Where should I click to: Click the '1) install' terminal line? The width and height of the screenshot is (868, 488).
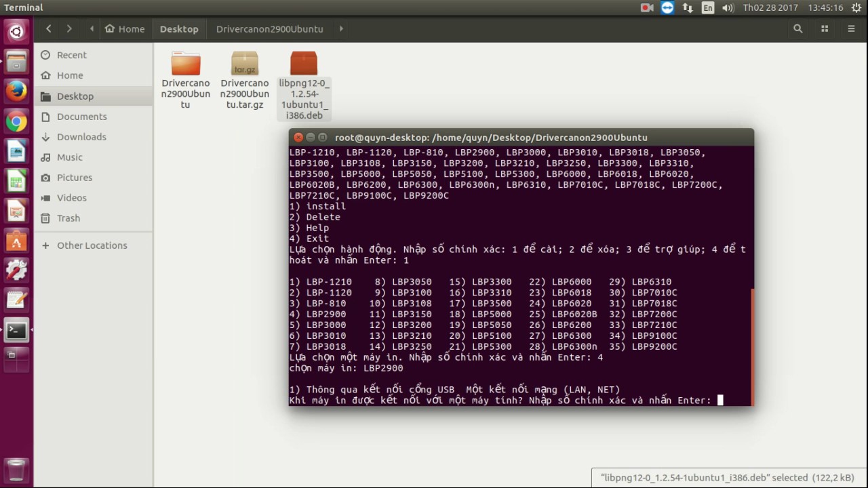317,206
